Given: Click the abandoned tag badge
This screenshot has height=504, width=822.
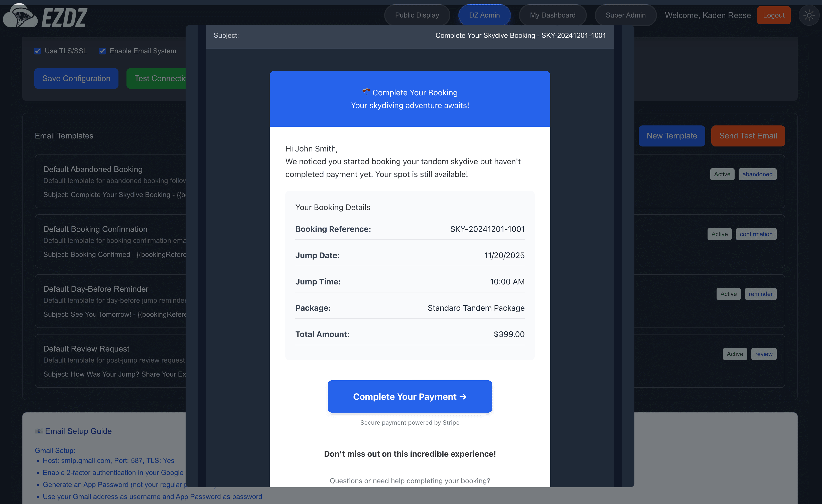Looking at the screenshot, I should (x=757, y=174).
